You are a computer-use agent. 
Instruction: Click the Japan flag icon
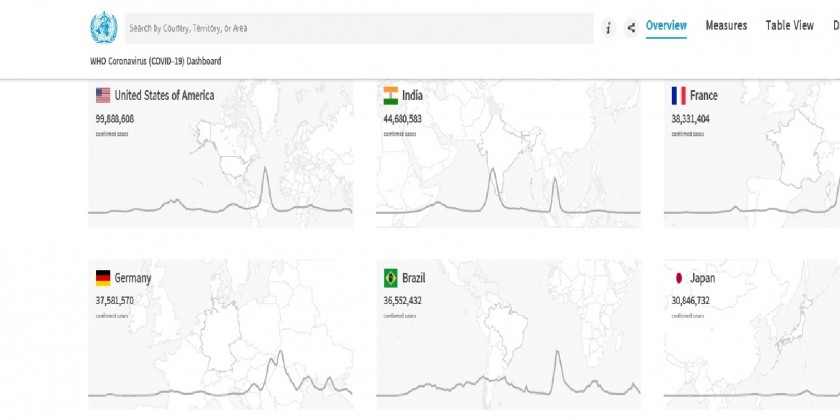678,278
